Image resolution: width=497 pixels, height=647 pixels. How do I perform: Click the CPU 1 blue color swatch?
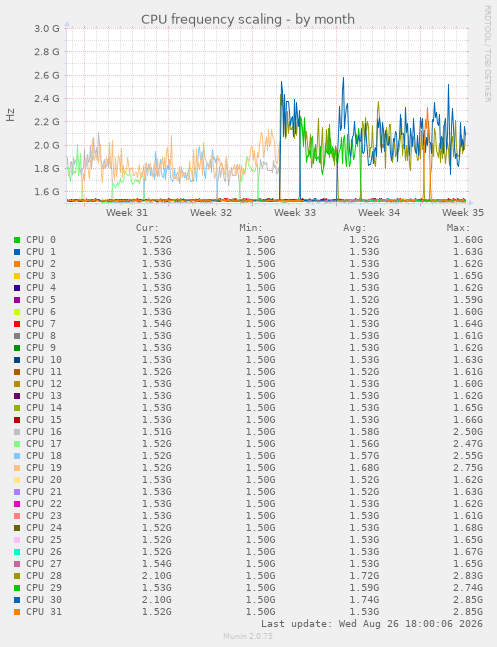click(x=17, y=252)
